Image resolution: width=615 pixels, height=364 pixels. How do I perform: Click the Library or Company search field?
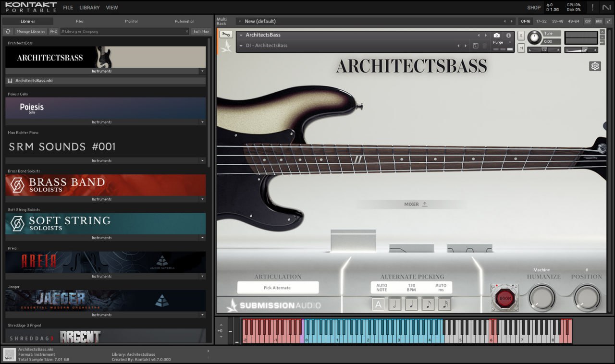pyautogui.click(x=125, y=31)
